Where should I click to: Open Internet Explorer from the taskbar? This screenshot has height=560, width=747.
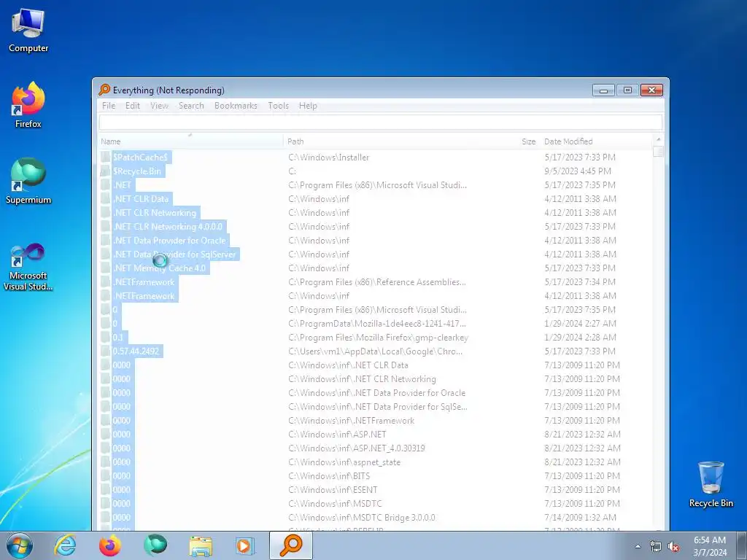click(x=65, y=545)
